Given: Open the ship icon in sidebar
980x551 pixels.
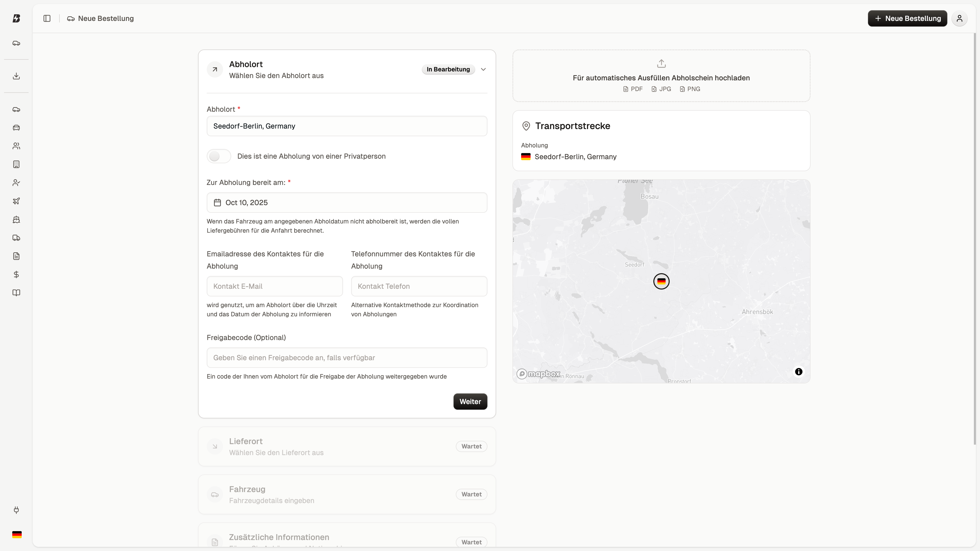Looking at the screenshot, I should 16,219.
